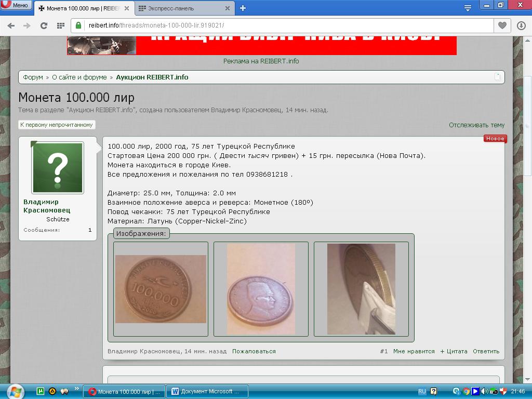The image size is (532, 399).
Task: Open Speed Dial grid icon in toolbar
Action: pyautogui.click(x=60, y=25)
